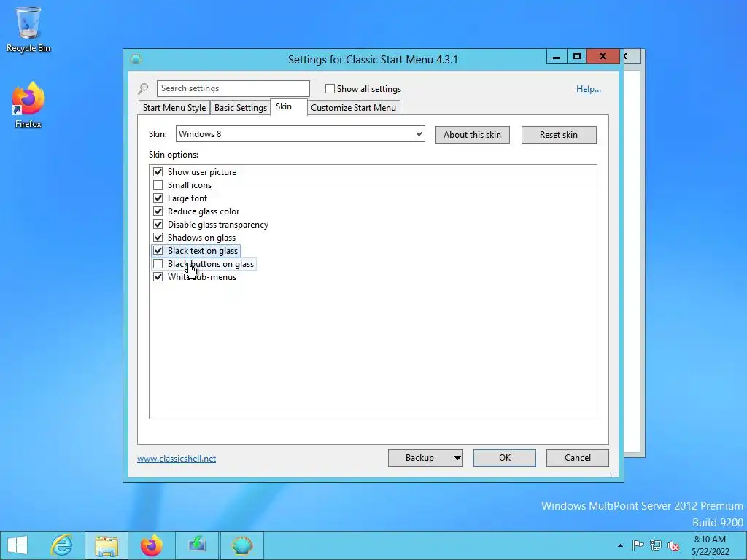Show hidden tray icons arrow

click(620, 545)
